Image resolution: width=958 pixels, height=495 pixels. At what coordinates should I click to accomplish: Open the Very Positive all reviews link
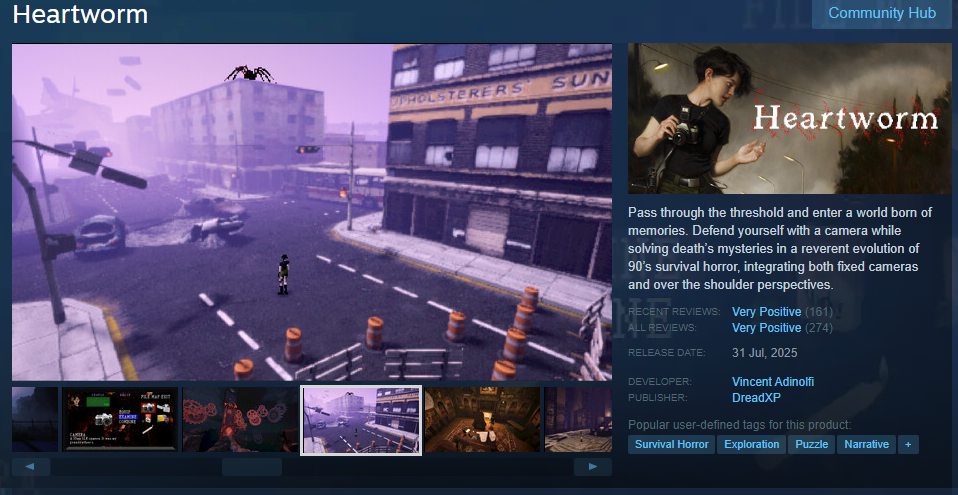tap(766, 328)
